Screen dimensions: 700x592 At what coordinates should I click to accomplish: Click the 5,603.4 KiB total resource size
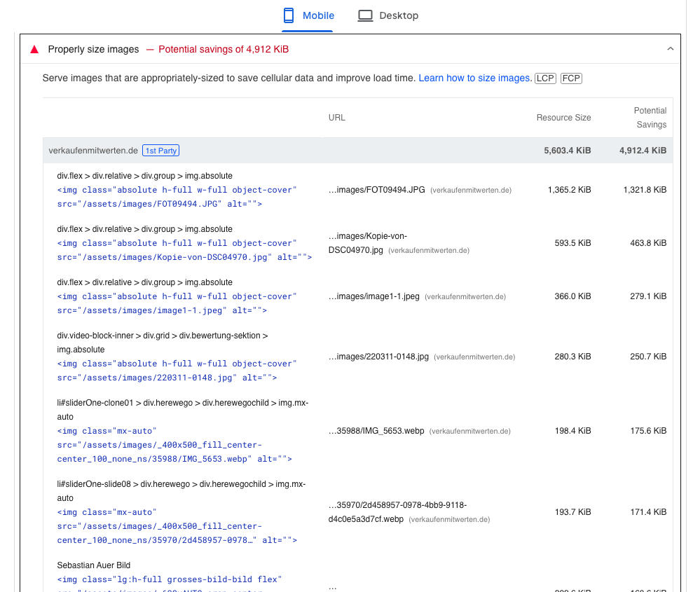pyautogui.click(x=567, y=151)
